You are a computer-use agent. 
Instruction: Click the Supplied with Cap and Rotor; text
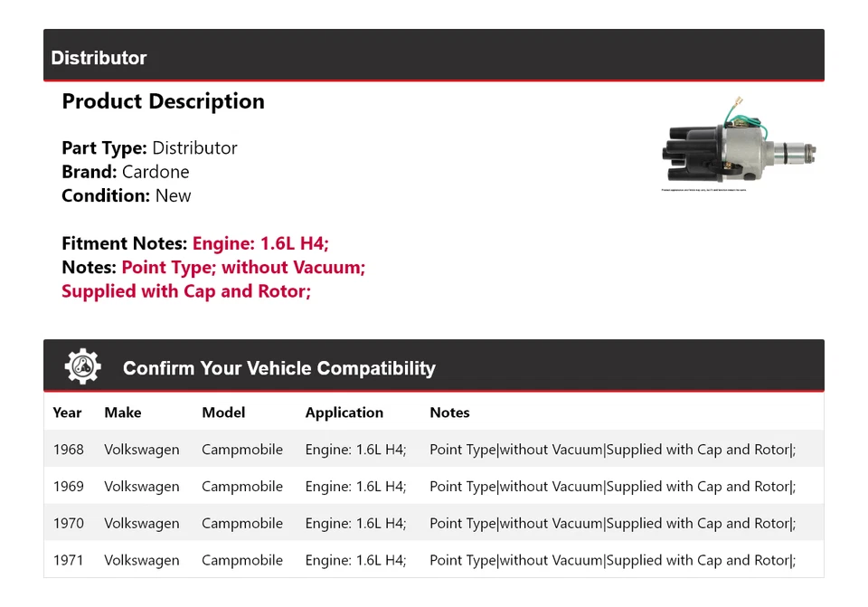pyautogui.click(x=186, y=291)
